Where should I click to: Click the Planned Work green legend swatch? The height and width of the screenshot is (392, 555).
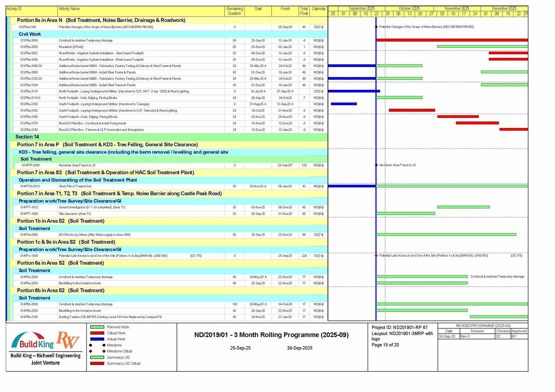click(97, 327)
